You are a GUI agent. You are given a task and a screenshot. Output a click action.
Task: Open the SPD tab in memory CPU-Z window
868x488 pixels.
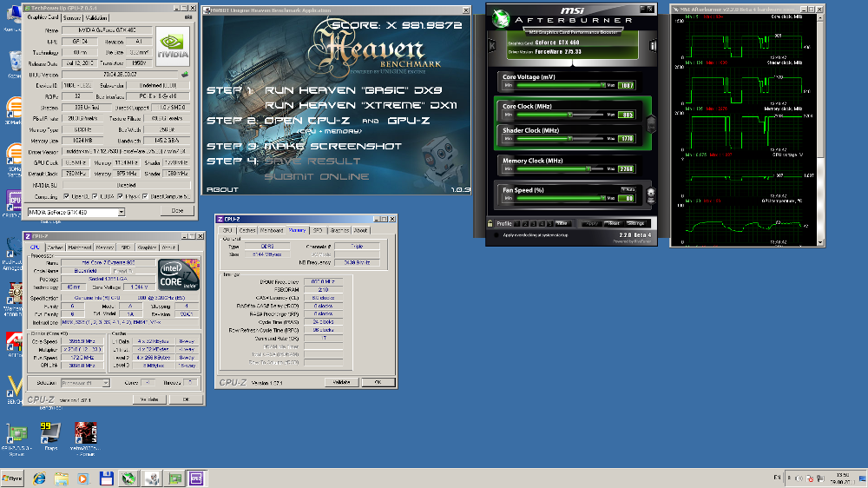coord(317,230)
